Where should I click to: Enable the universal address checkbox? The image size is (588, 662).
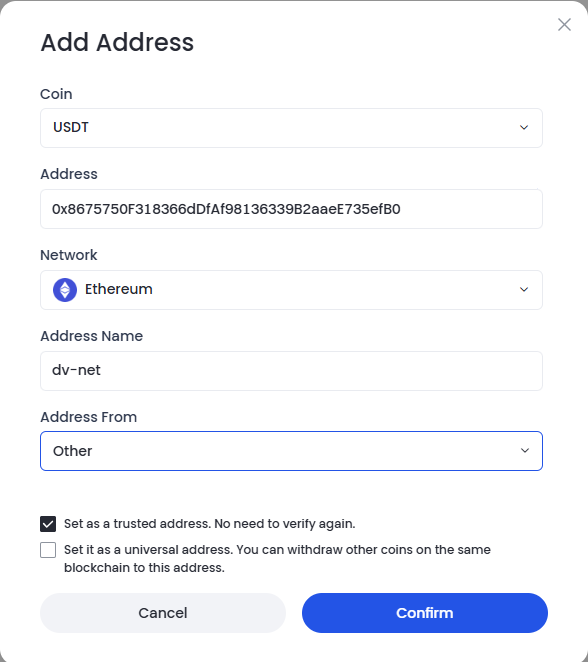(48, 550)
